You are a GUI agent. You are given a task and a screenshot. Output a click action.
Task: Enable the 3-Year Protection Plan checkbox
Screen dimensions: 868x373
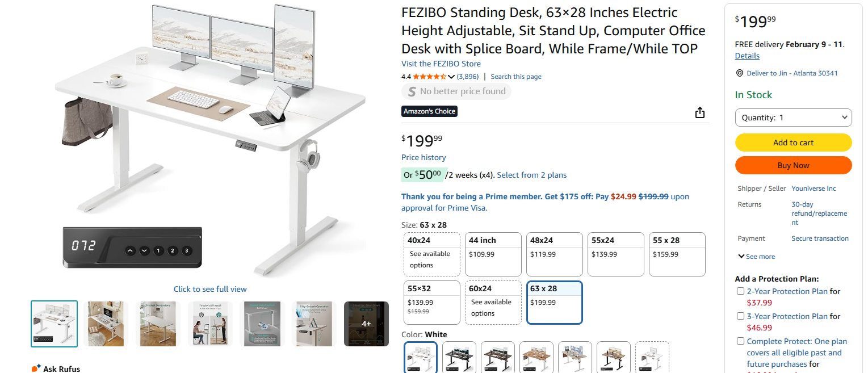(740, 316)
